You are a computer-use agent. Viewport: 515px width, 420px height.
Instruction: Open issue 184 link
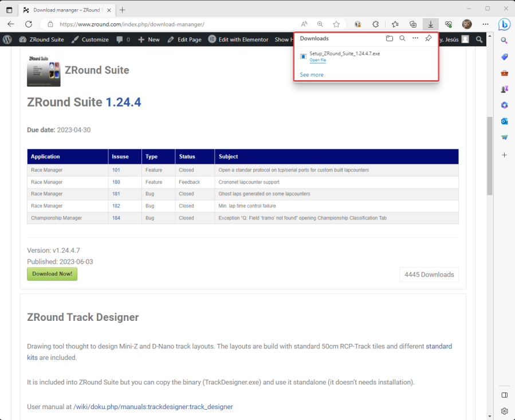pyautogui.click(x=116, y=218)
